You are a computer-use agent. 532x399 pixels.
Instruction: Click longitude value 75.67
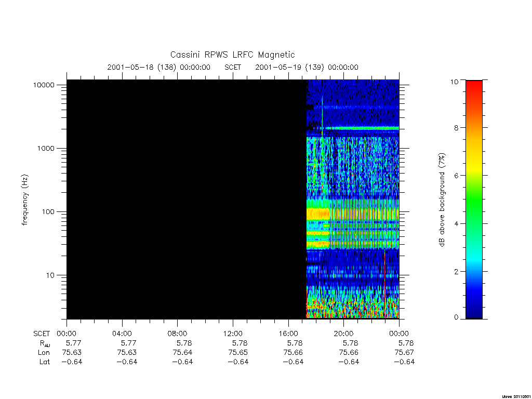(404, 353)
